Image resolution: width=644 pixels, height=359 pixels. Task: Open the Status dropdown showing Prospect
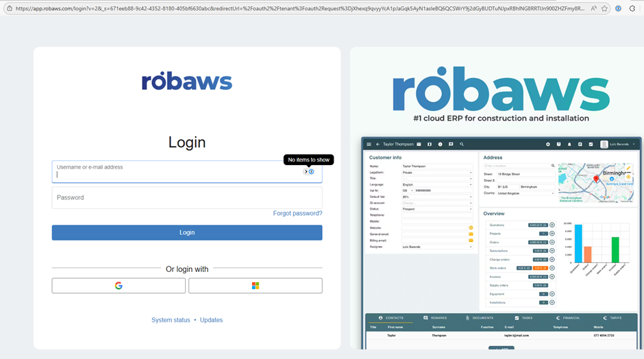[x=437, y=209]
